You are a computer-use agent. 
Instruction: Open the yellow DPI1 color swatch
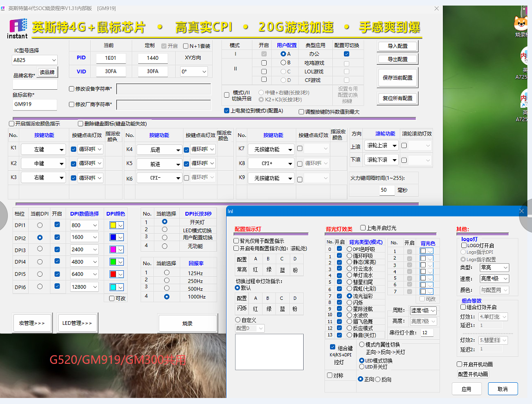[x=116, y=225]
